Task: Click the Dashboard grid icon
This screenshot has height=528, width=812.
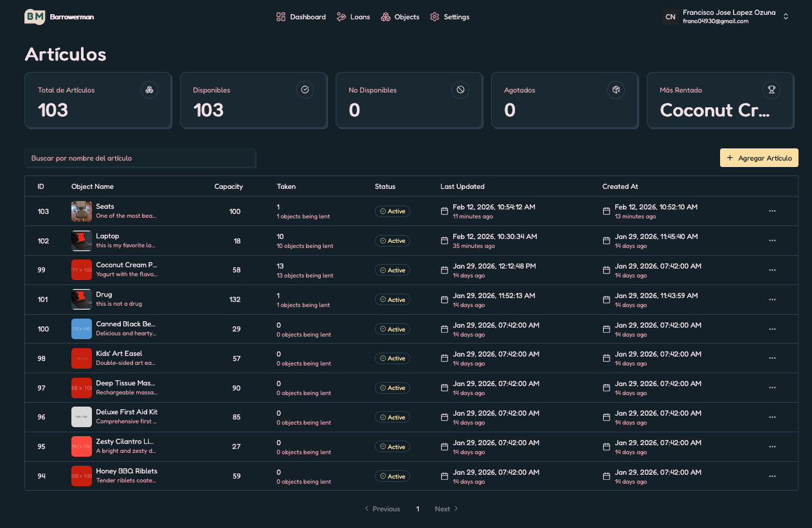Action: click(x=280, y=17)
